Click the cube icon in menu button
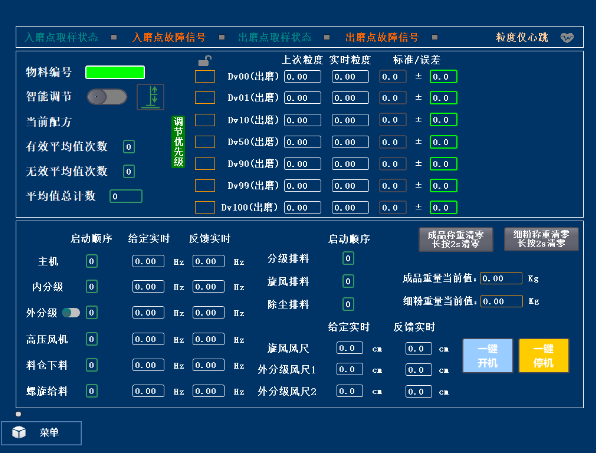 [x=19, y=432]
